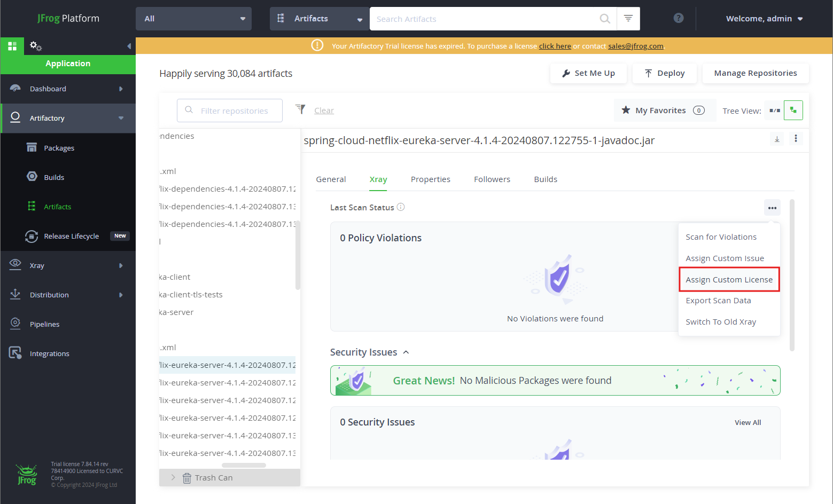Download the javadoc jar artifact
833x504 pixels.
point(777,139)
